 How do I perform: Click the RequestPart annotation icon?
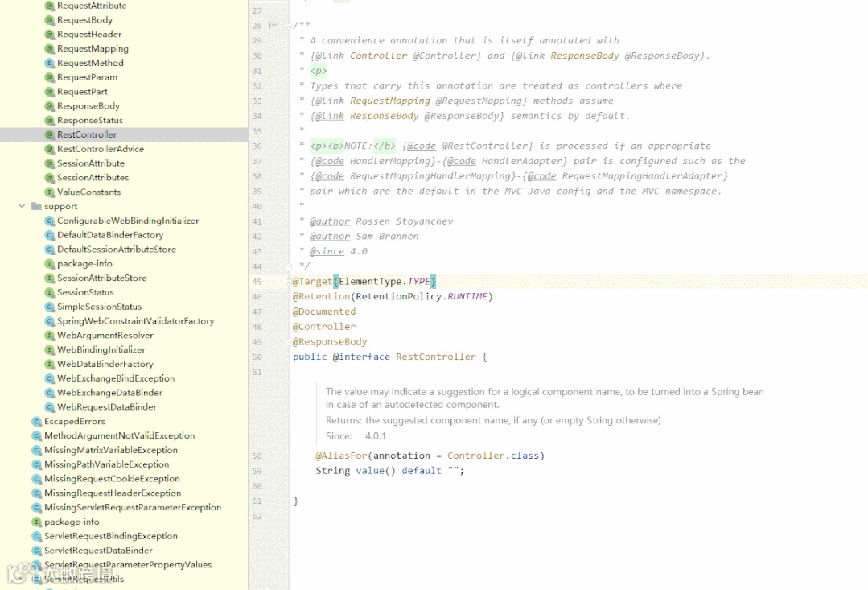[49, 92]
